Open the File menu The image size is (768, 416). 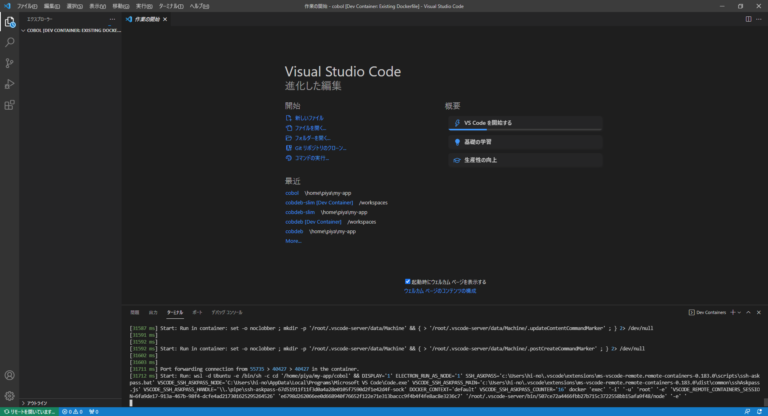(x=27, y=6)
